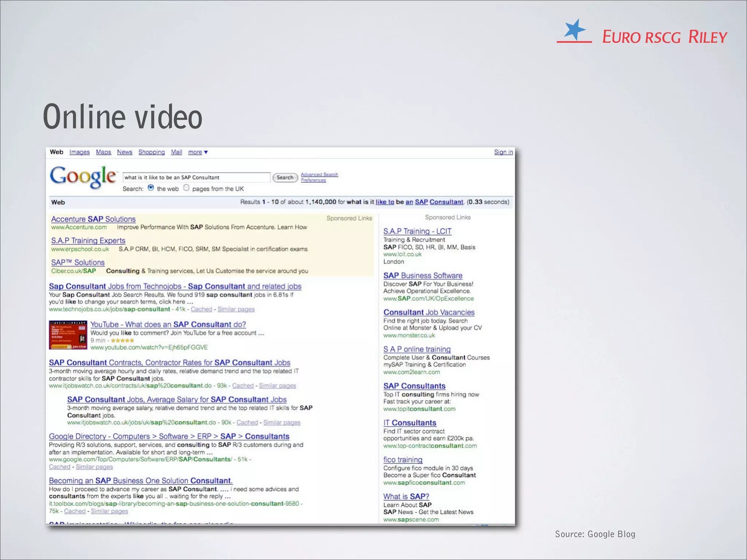Viewport: 747px width, 560px height.
Task: Click the Sign in link
Action: [x=503, y=152]
